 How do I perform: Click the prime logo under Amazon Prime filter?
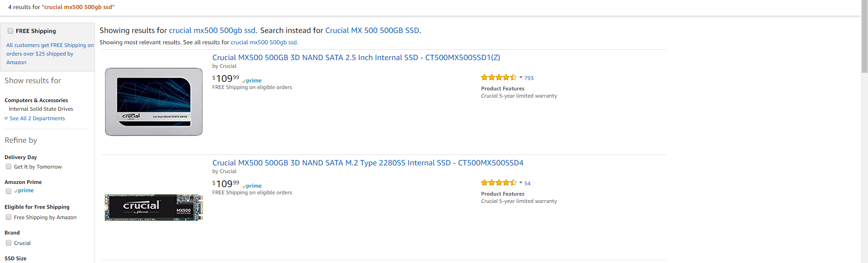(24, 191)
